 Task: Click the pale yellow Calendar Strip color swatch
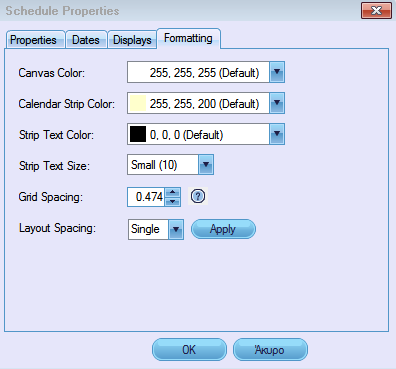pyautogui.click(x=138, y=103)
